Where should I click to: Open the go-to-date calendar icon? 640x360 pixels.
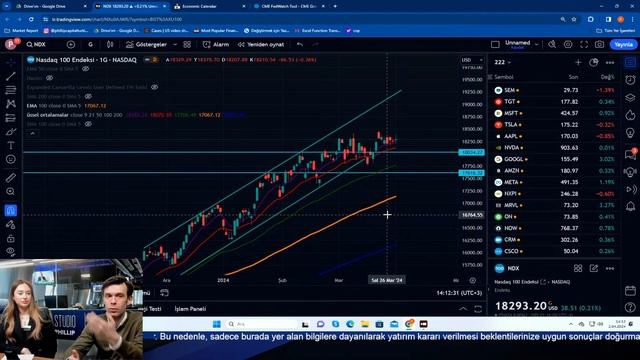[x=164, y=293]
